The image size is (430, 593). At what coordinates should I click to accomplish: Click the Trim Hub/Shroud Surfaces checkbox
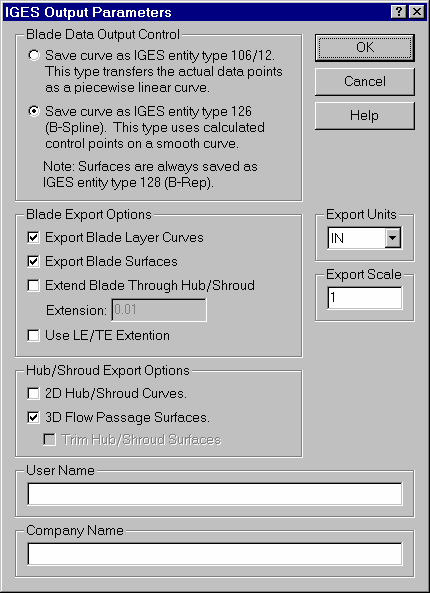pyautogui.click(x=50, y=440)
